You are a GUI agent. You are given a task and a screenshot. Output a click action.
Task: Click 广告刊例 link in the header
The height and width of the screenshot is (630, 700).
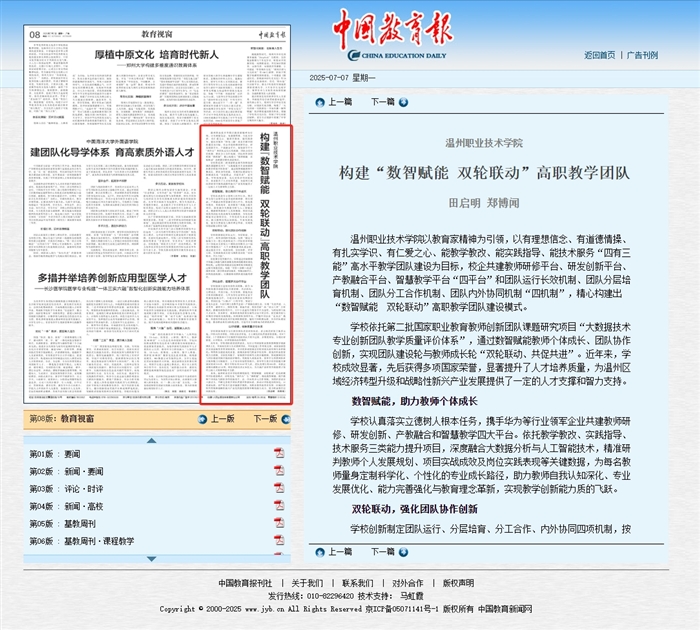tap(642, 55)
